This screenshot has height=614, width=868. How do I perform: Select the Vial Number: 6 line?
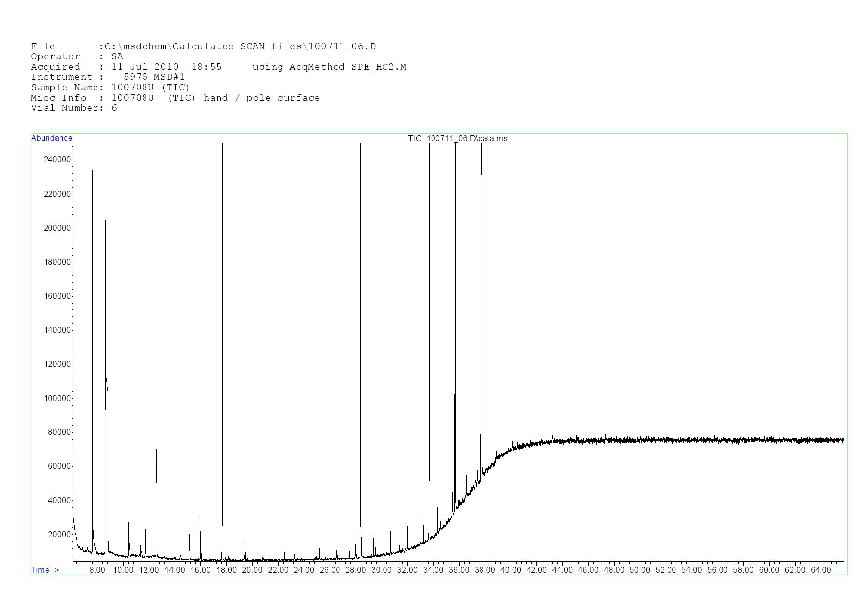(x=74, y=108)
